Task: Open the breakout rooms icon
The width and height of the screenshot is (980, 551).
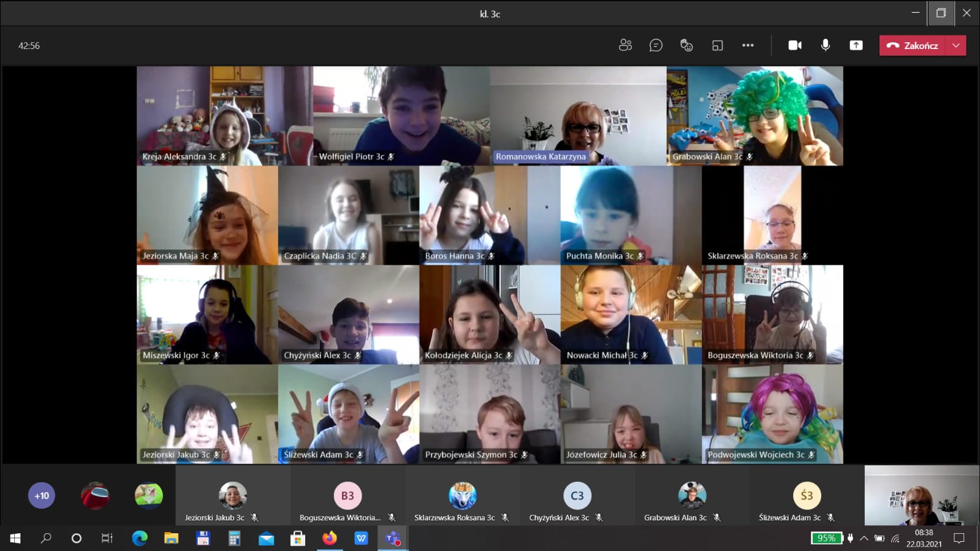Action: coord(717,45)
